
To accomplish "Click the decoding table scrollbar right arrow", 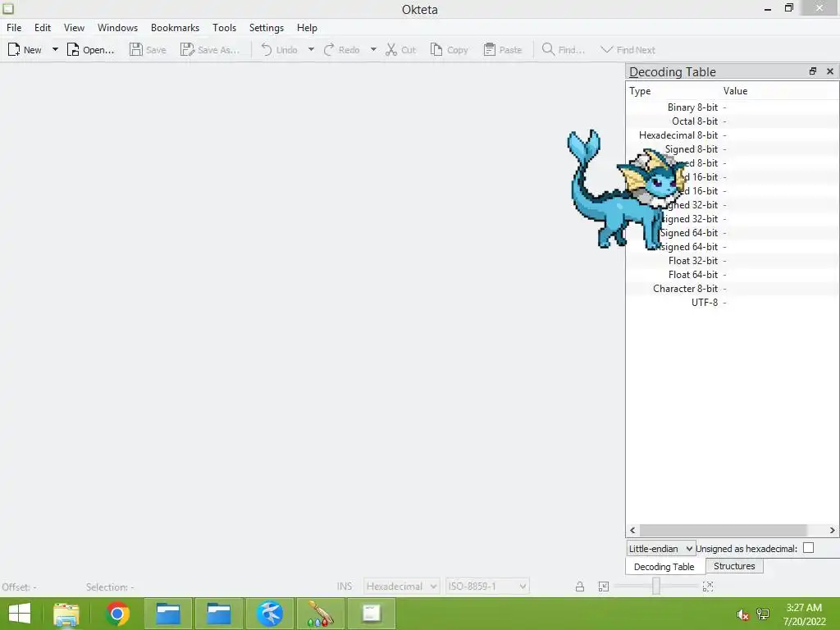I will coord(832,530).
